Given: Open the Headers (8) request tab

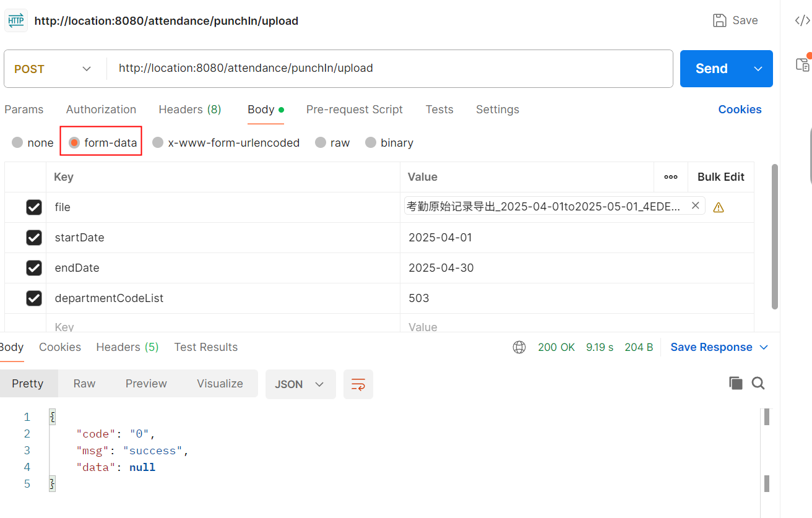Looking at the screenshot, I should [190, 110].
